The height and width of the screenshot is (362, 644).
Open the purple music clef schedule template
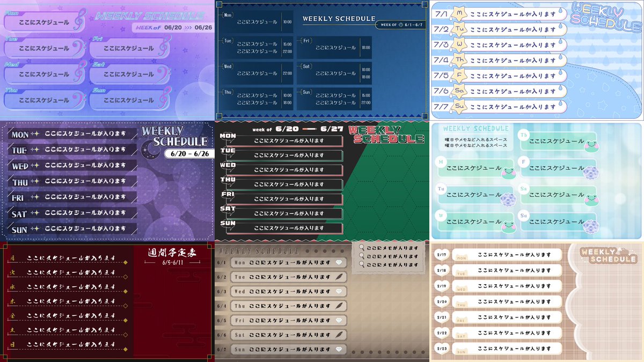pos(107,60)
